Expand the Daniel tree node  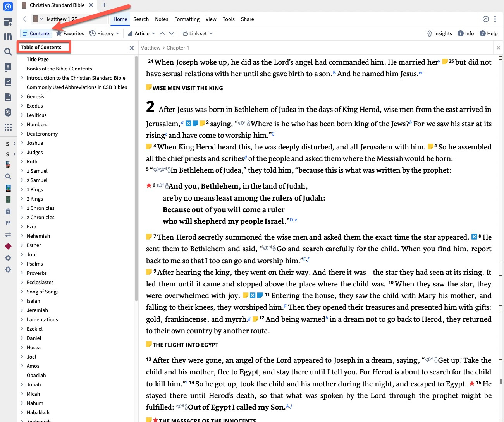22,338
